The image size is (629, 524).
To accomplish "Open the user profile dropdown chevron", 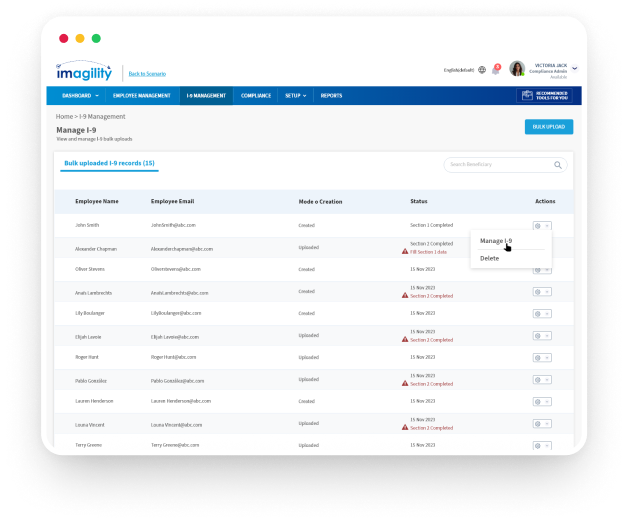I will [x=575, y=69].
